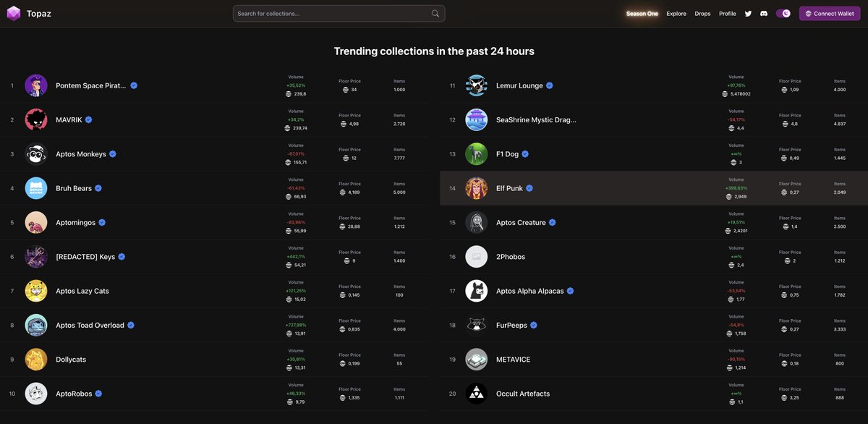Click the Dollycats avatar

36,360
